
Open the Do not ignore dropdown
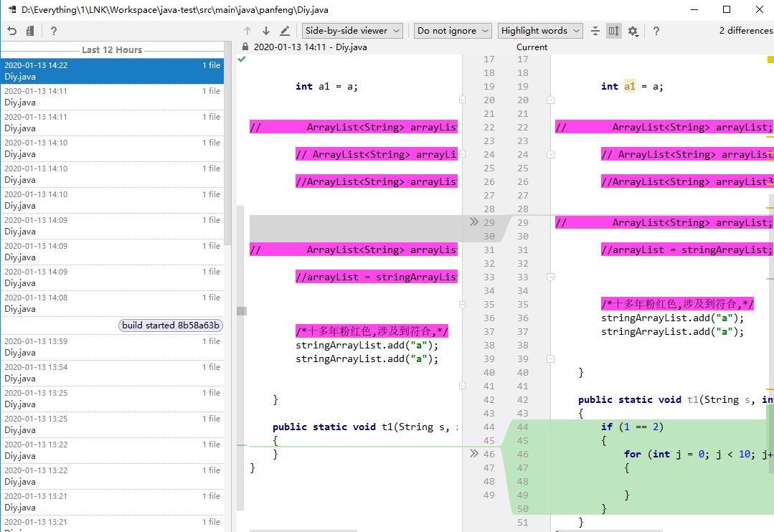(x=453, y=31)
